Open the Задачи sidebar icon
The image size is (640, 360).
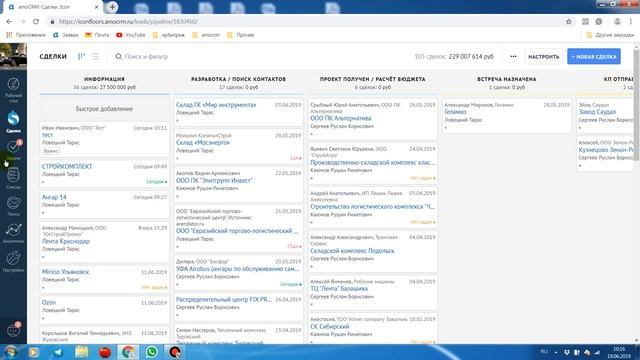click(x=13, y=149)
